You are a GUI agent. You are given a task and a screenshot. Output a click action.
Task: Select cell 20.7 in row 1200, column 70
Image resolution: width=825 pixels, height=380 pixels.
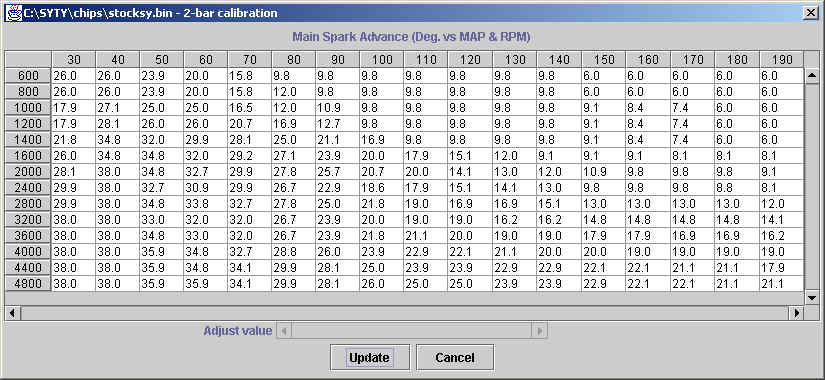pyautogui.click(x=249, y=124)
